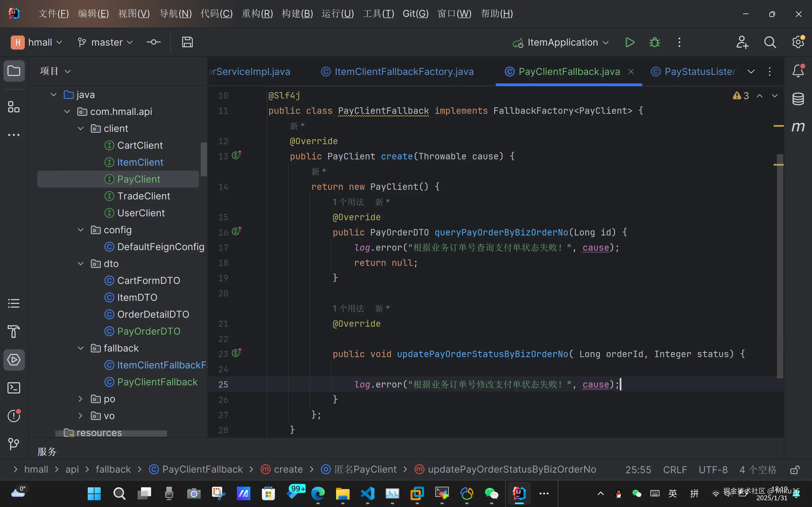Open the Maven tool window
Screen dimensions: 812x507
tap(798, 127)
